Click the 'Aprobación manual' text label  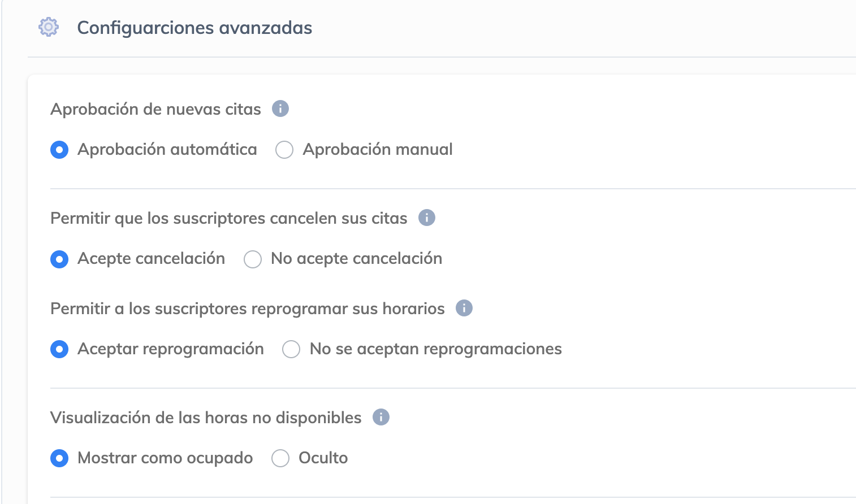pos(378,149)
